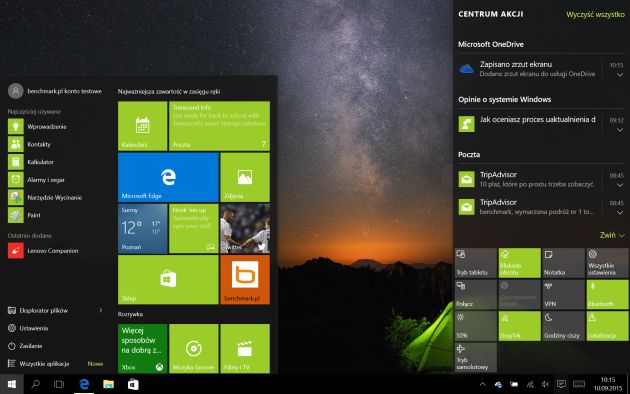
Task: Open Task View on the taskbar
Action: tap(59, 384)
